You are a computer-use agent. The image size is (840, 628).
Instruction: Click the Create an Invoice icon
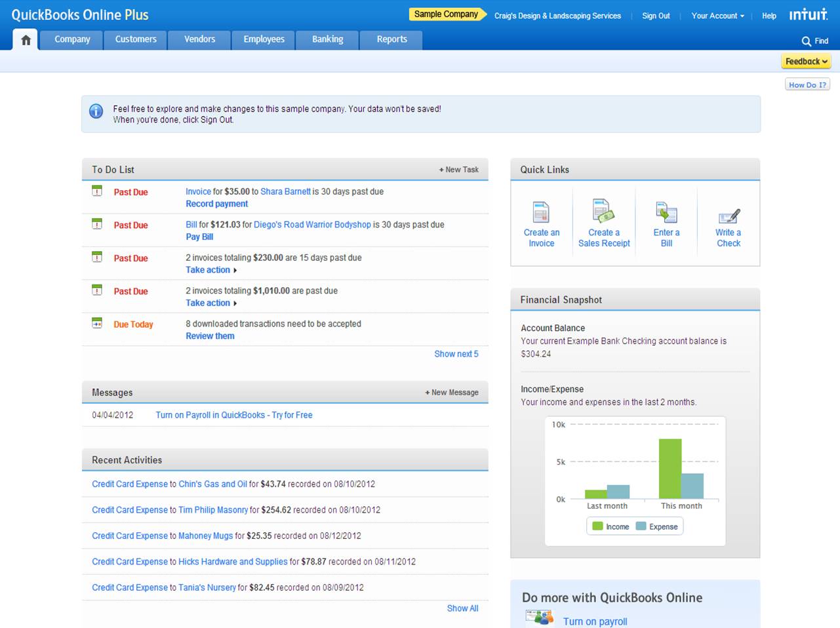pyautogui.click(x=541, y=212)
